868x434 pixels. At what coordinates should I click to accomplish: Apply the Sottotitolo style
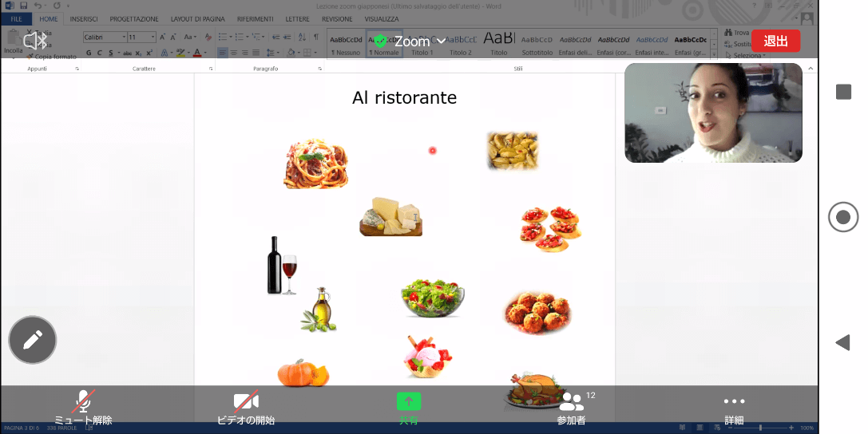[x=537, y=45]
